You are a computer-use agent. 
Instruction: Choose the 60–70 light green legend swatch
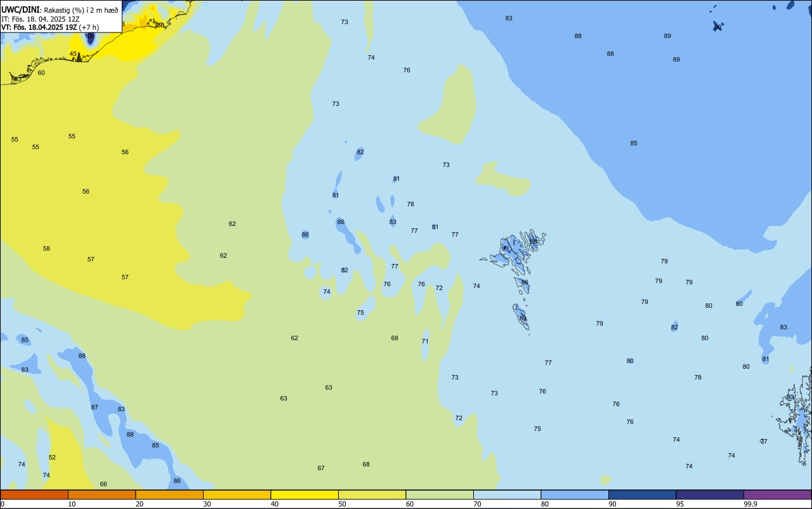440,494
